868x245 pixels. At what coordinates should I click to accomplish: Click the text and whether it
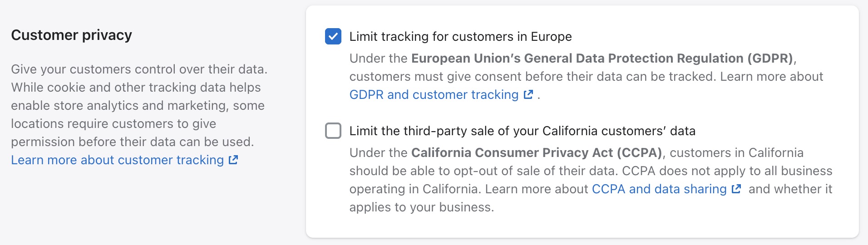point(790,189)
